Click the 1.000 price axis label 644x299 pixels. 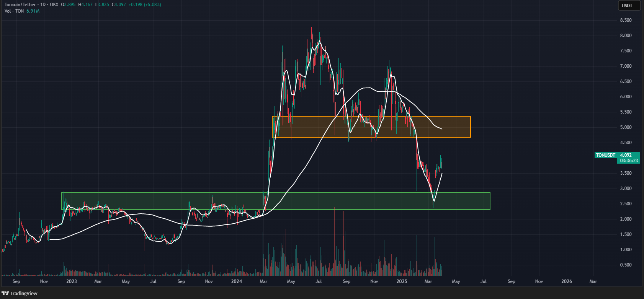(x=626, y=250)
